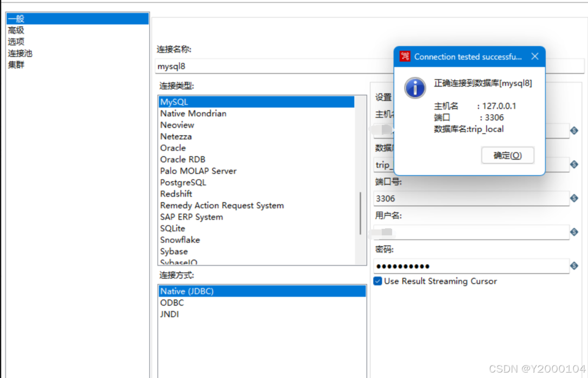Click the 127.0.0.1 host value in dialog
588x378 pixels.
tap(499, 106)
